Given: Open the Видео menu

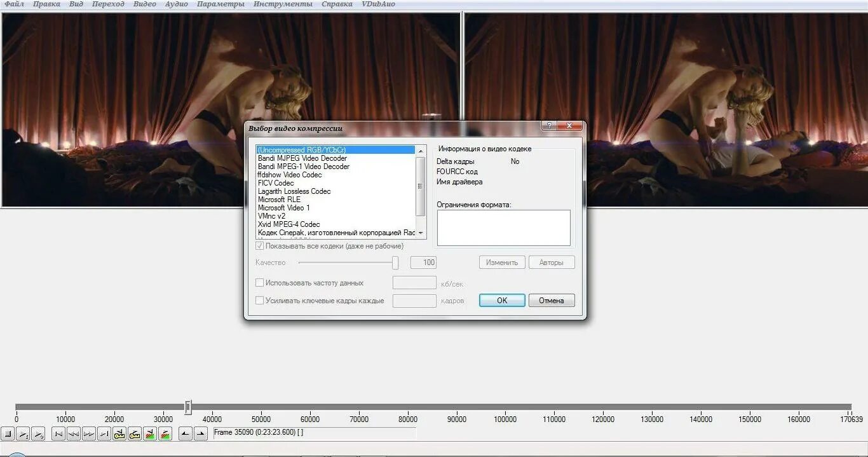Looking at the screenshot, I should coord(145,4).
